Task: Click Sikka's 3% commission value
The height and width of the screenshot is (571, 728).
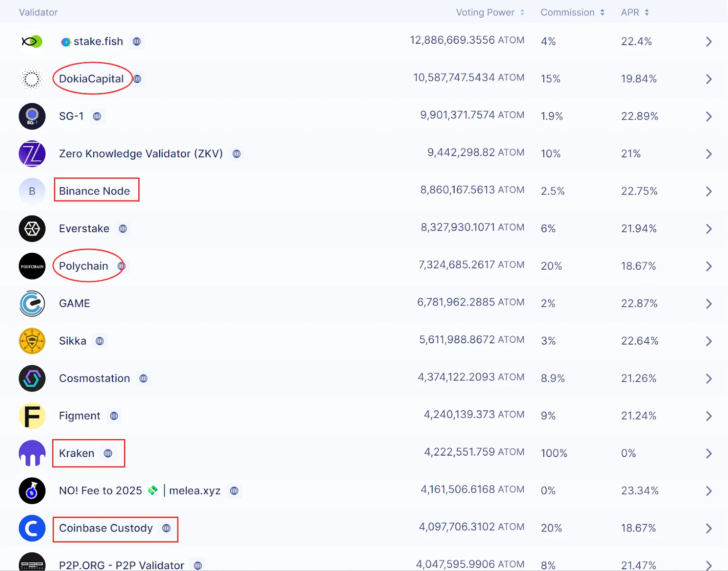Action: coord(548,341)
